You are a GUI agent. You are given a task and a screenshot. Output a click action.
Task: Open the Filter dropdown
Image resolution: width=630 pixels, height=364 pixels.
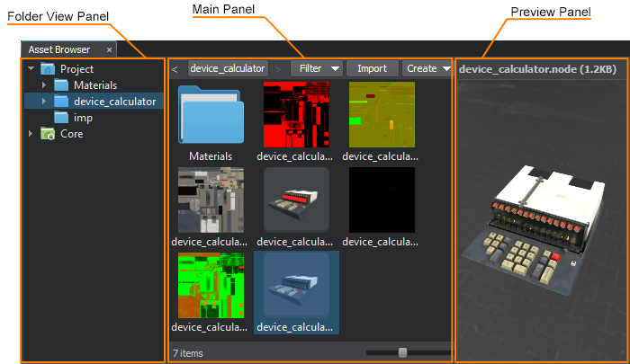(317, 68)
